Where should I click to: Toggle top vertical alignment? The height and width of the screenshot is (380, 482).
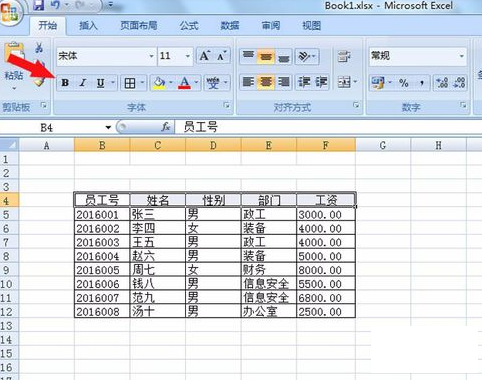(x=248, y=56)
